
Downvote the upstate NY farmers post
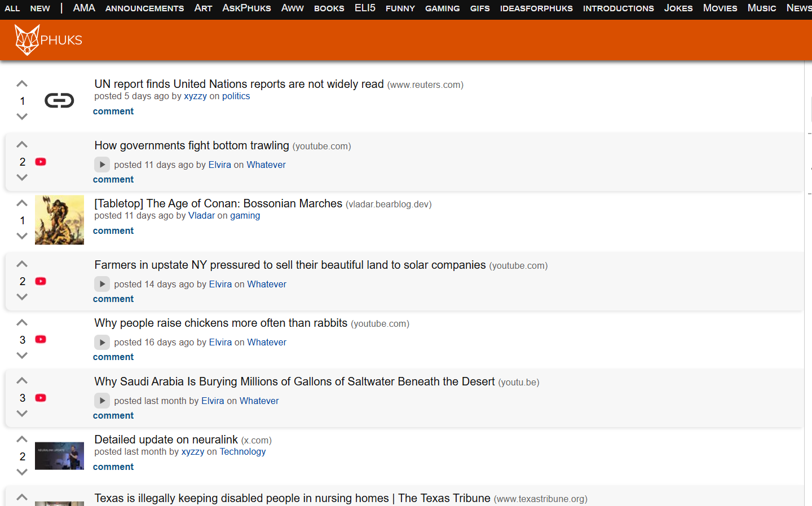pyautogui.click(x=22, y=297)
